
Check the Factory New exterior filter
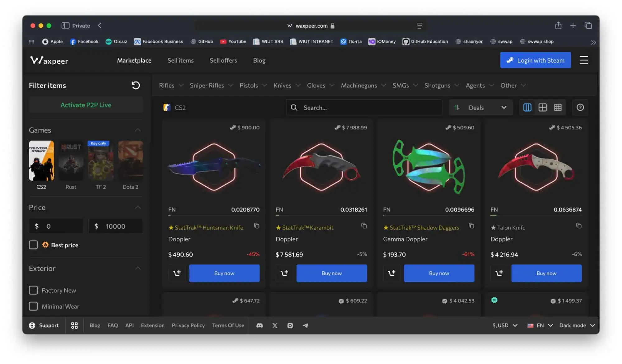point(33,290)
